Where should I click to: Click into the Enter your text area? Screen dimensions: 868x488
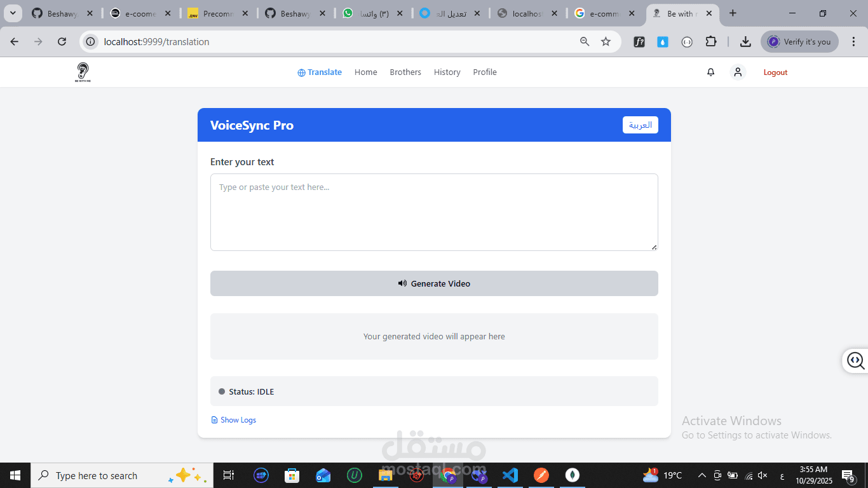tap(434, 212)
